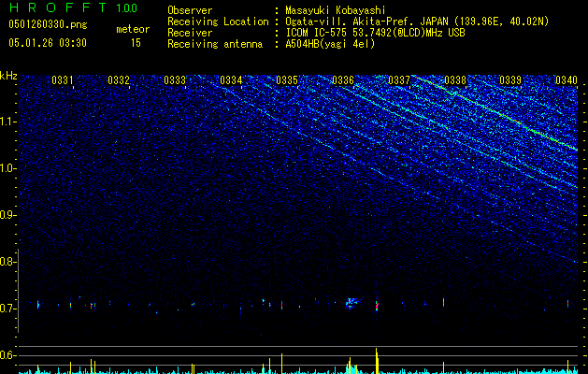588x374 pixels.
Task: Click the 'meteor' count label
Action: point(133,29)
